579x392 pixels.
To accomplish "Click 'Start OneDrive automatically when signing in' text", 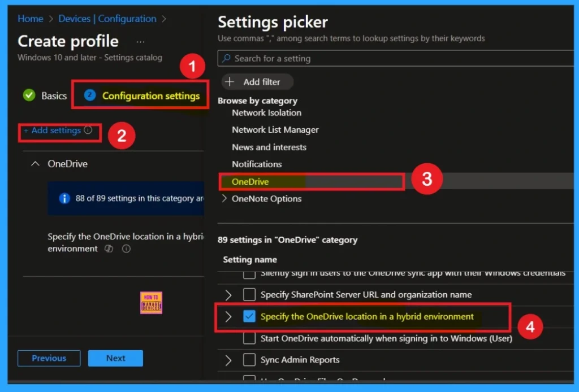I will (x=386, y=338).
